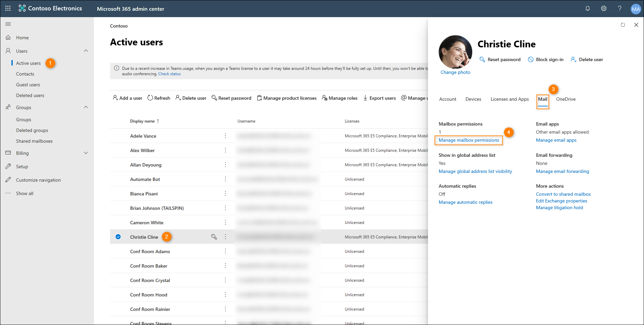644x325 pixels.
Task: Switch to the Account tab
Action: pos(447,99)
